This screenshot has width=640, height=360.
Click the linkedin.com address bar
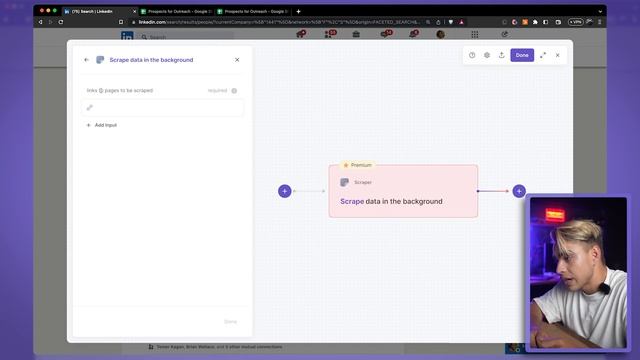click(x=278, y=22)
